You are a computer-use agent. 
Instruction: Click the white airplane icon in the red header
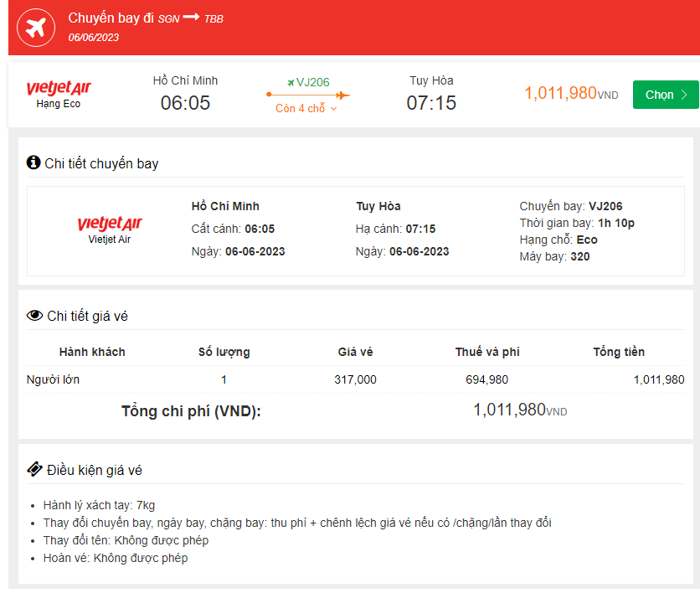point(36,27)
